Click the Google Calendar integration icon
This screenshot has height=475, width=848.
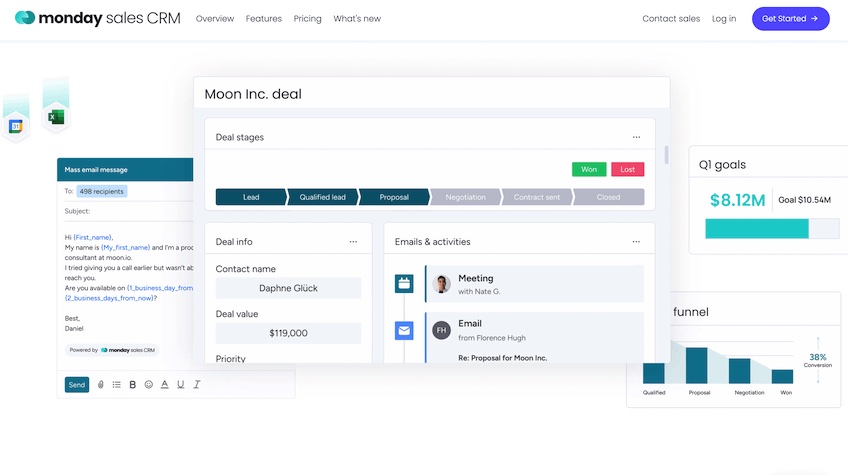(16, 127)
